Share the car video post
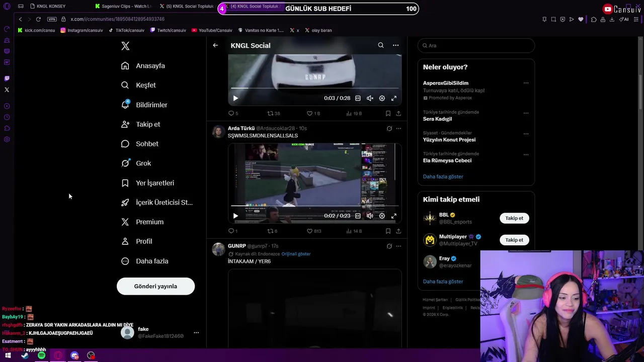The height and width of the screenshot is (362, 644). pos(398,114)
